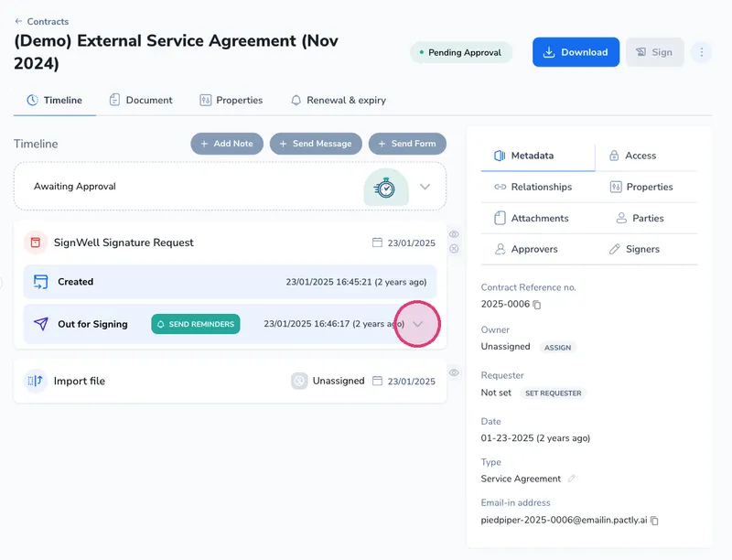
Task: Click the Created event icon
Action: 40,282
